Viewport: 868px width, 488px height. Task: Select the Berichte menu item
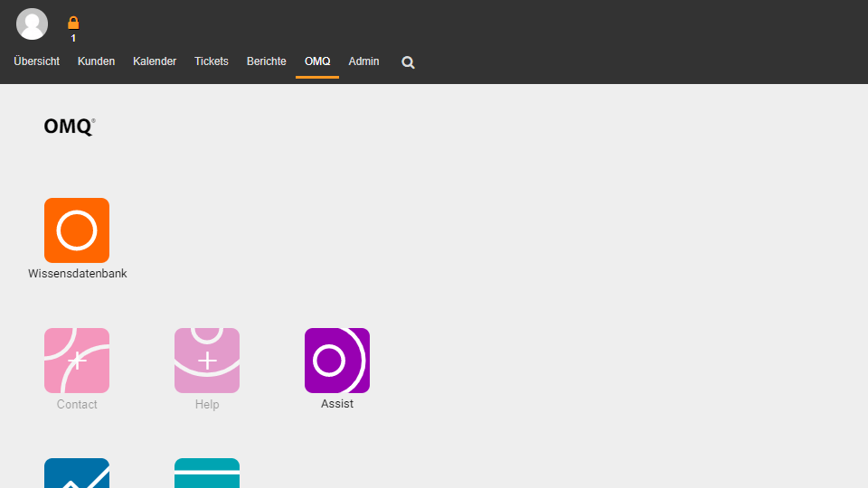[266, 61]
